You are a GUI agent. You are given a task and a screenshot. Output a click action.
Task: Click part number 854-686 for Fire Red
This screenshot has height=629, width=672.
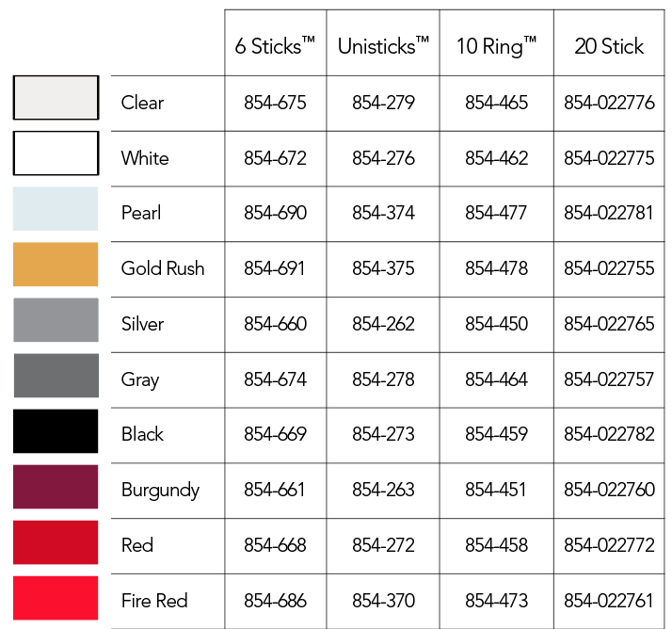[x=275, y=600]
